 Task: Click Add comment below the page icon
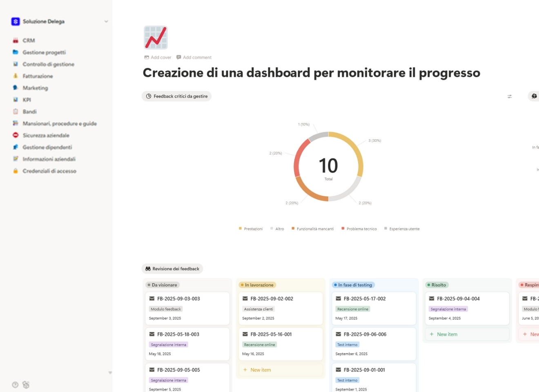coord(194,57)
